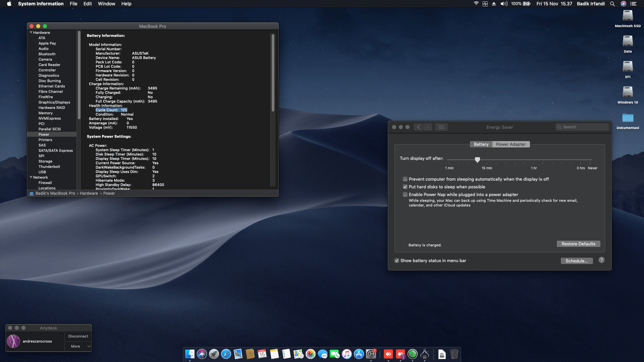
Task: Open the Dokumentasi folder on desktop
Action: point(628,118)
